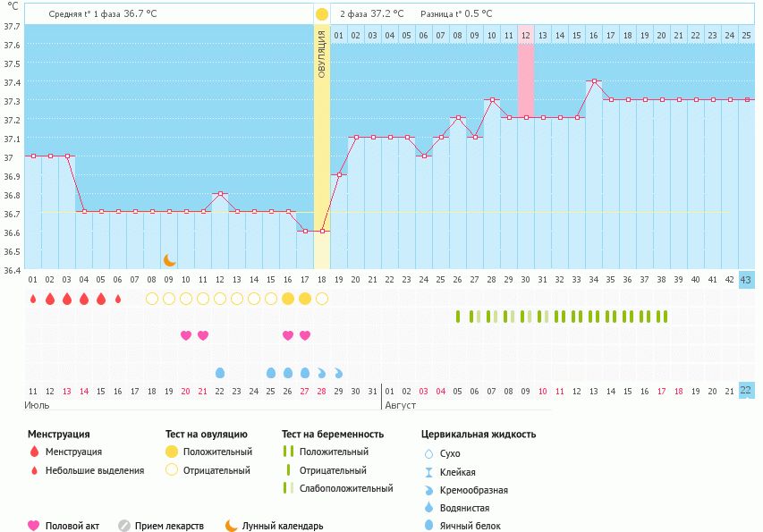
Task: Click the Лунный календарь moon legend icon
Action: (x=231, y=526)
